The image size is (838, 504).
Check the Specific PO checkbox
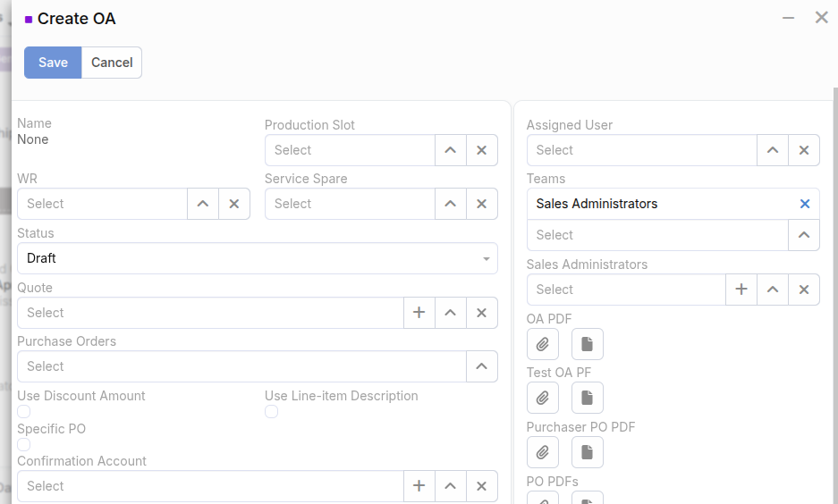tap(24, 445)
